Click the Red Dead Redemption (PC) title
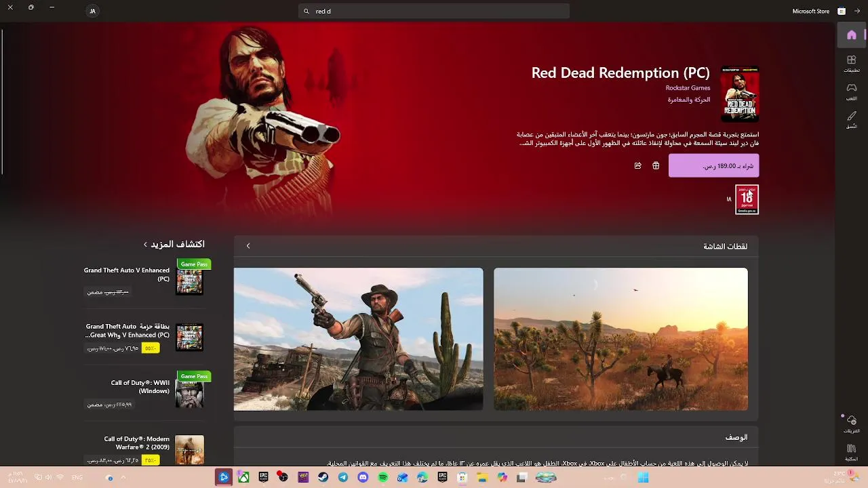 (620, 73)
